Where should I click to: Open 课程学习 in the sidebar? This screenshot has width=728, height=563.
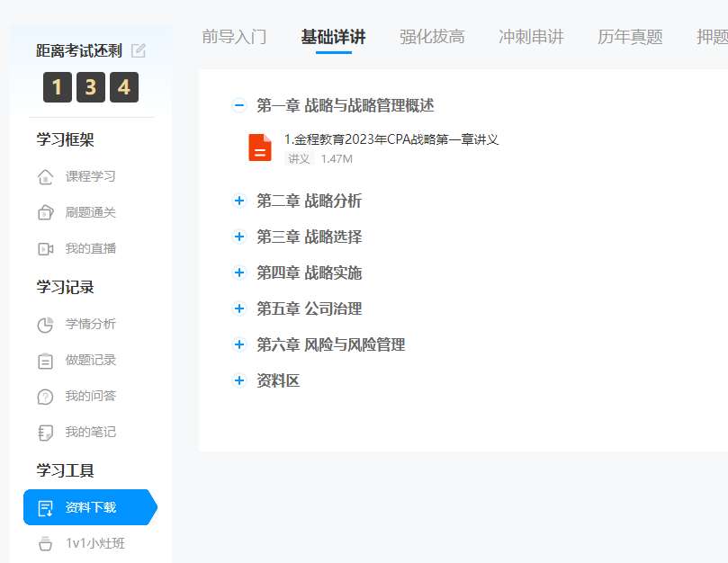90,177
